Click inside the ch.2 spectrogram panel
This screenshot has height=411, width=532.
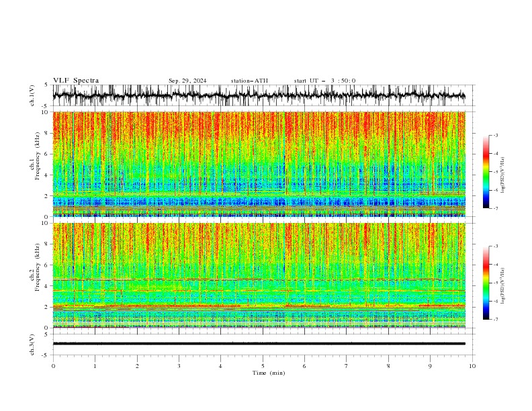tap(259, 275)
